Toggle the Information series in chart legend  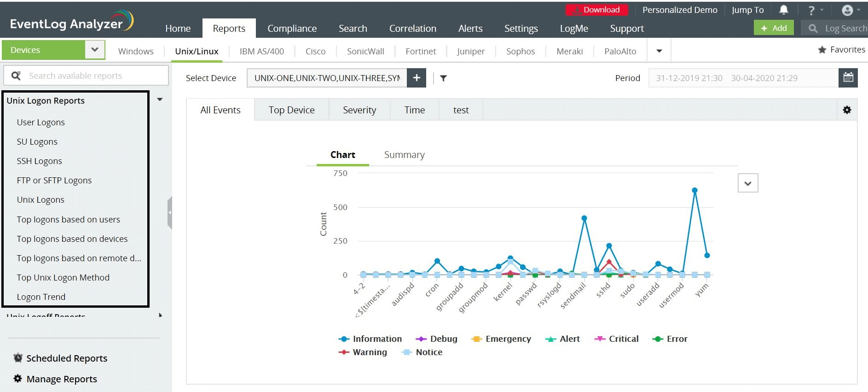point(377,339)
